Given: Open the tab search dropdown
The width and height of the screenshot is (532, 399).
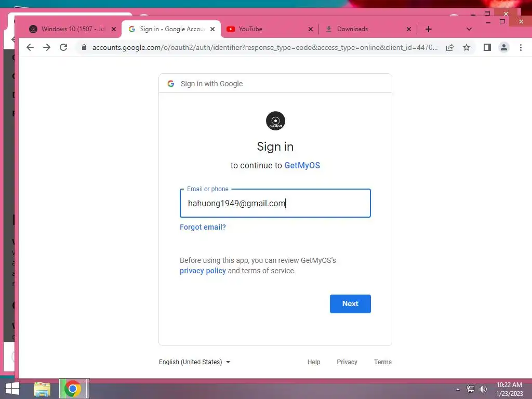Looking at the screenshot, I should click(469, 29).
